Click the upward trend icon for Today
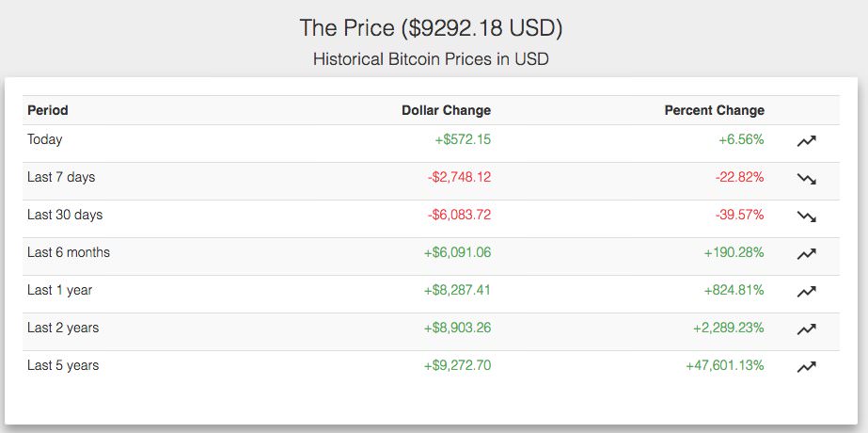The width and height of the screenshot is (868, 433). 807,141
